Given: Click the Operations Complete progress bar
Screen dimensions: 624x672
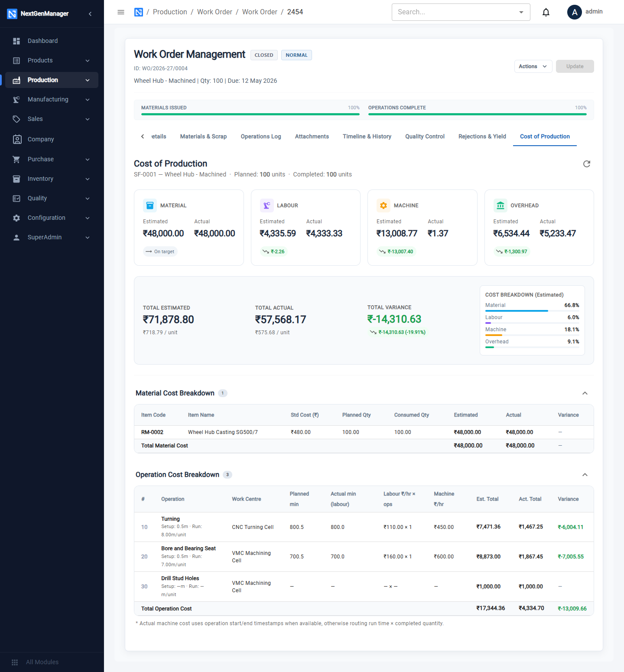Looking at the screenshot, I should coord(478,114).
